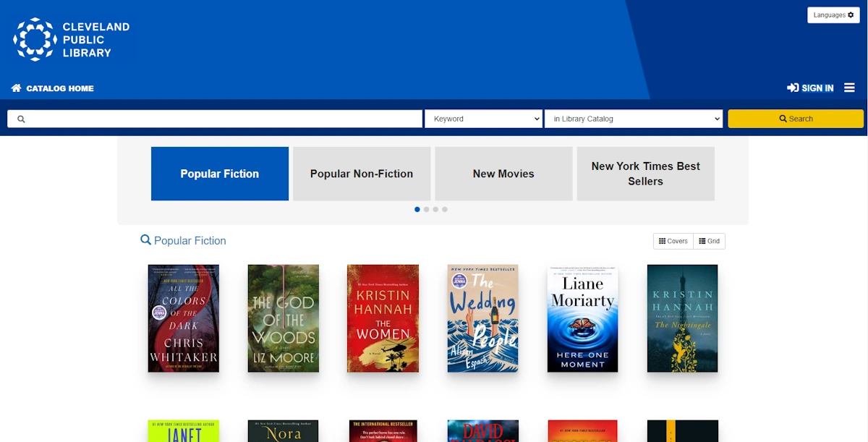The height and width of the screenshot is (442, 868).
Task: Select the Popular Non-Fiction tab
Action: point(362,174)
